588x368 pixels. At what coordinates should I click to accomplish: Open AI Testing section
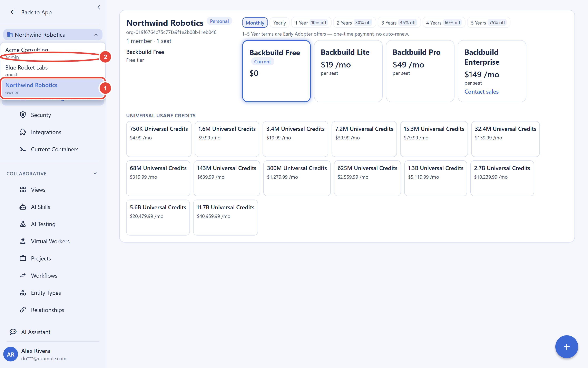tap(43, 224)
